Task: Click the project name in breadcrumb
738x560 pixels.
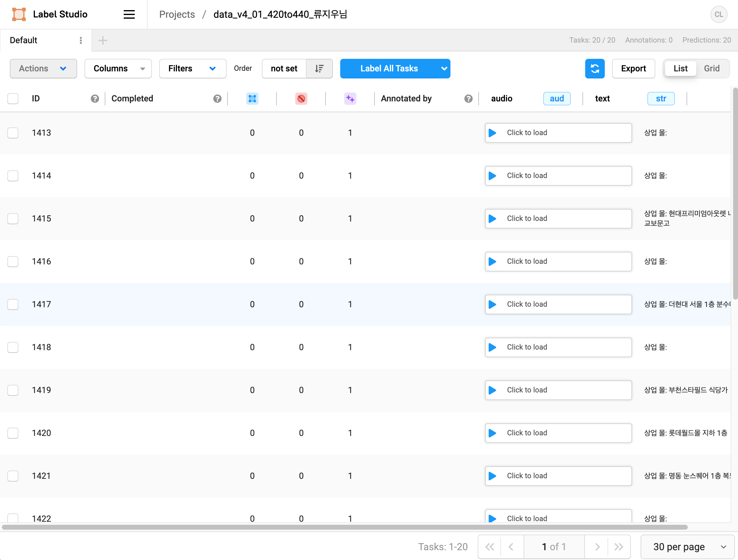Action: pos(280,14)
